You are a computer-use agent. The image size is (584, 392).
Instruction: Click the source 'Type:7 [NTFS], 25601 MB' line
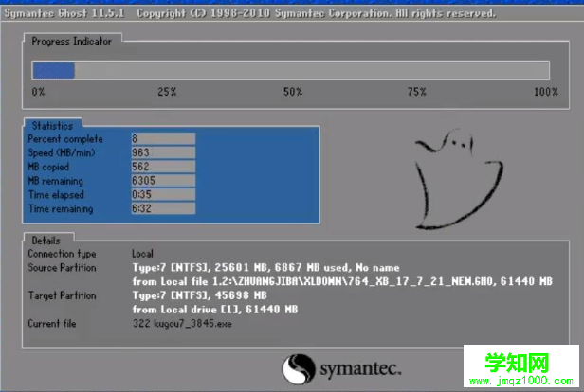click(265, 267)
